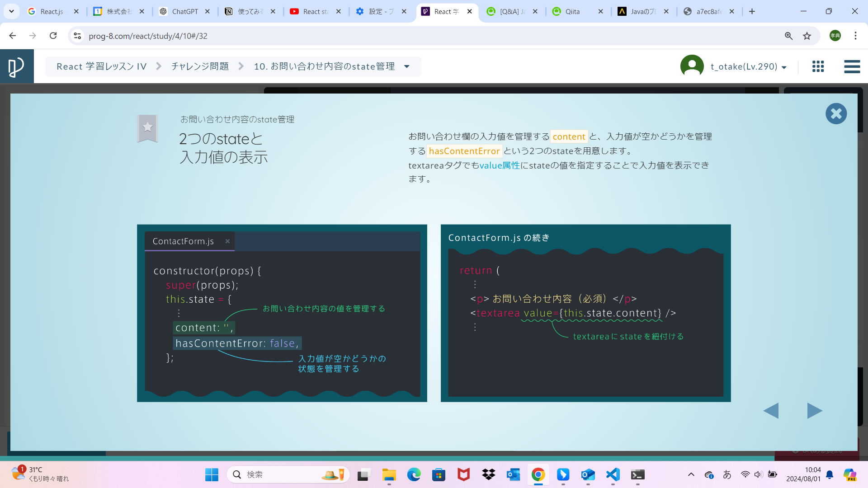
Task: Click the highlighted content keyword
Action: [x=569, y=136]
